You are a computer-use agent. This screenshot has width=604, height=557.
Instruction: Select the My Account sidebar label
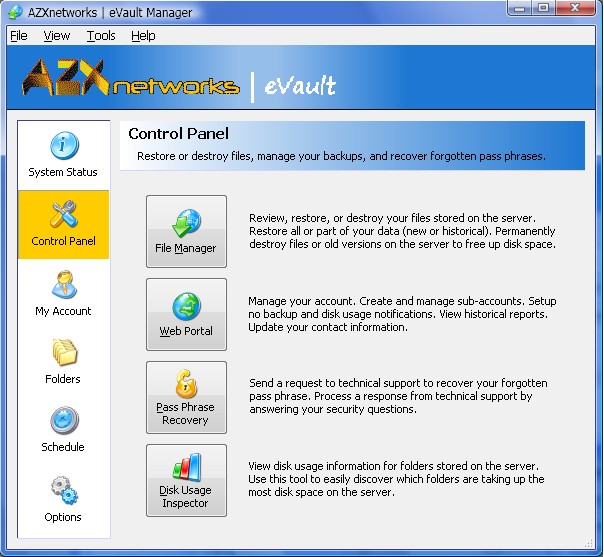tap(63, 311)
